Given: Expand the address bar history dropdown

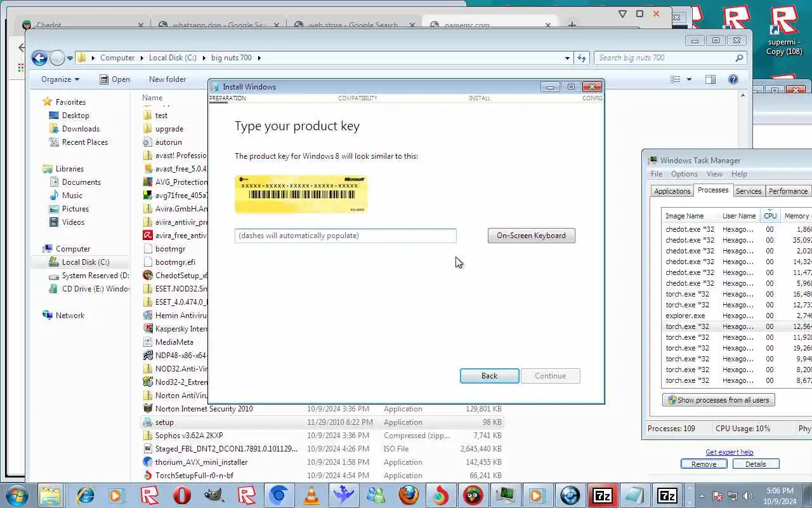Looking at the screenshot, I should point(567,58).
